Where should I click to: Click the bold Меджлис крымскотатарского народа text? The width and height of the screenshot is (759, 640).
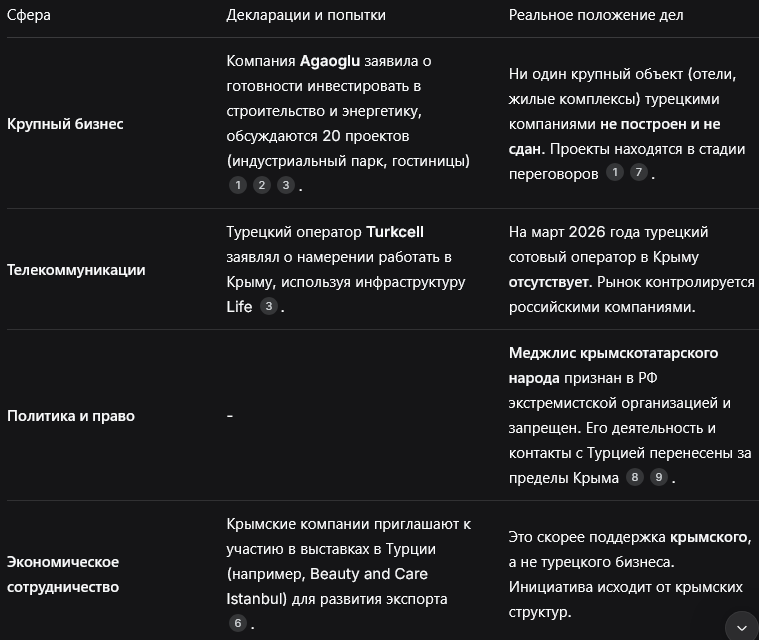tap(613, 366)
